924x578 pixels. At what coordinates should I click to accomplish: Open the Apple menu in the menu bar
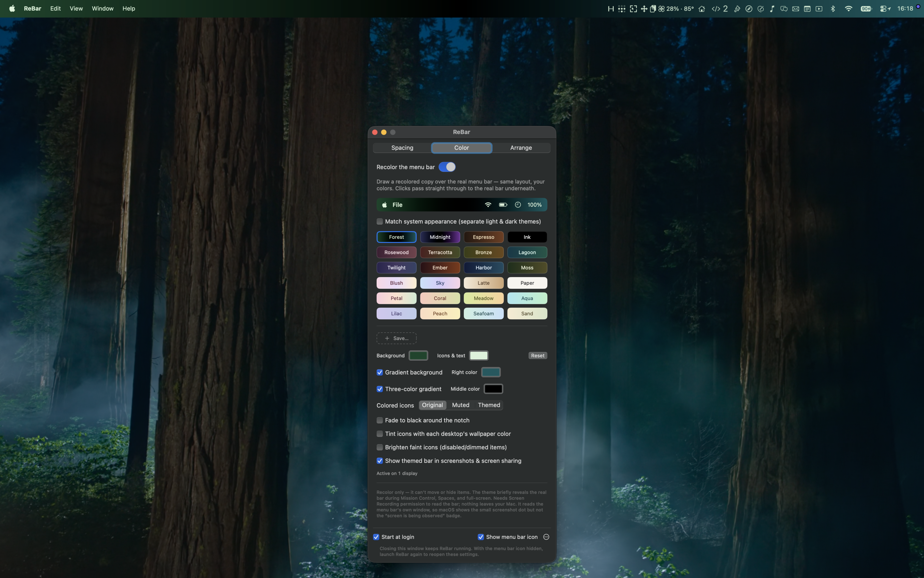pyautogui.click(x=12, y=8)
